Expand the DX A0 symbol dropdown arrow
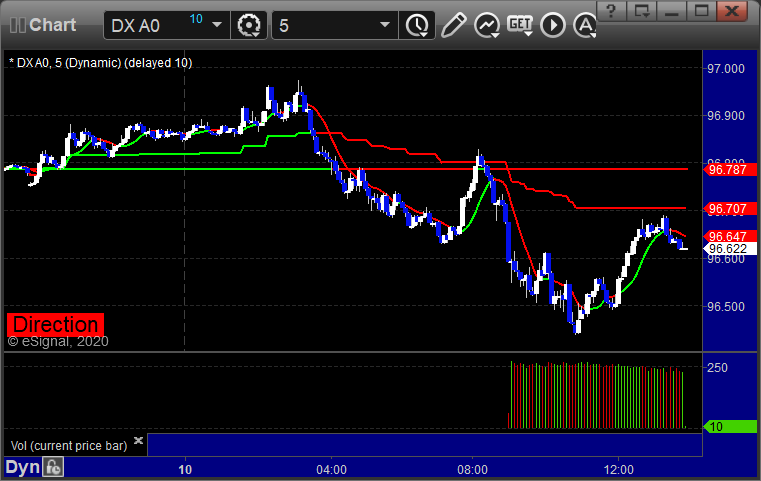Screen dimensions: 761x481 coord(217,25)
